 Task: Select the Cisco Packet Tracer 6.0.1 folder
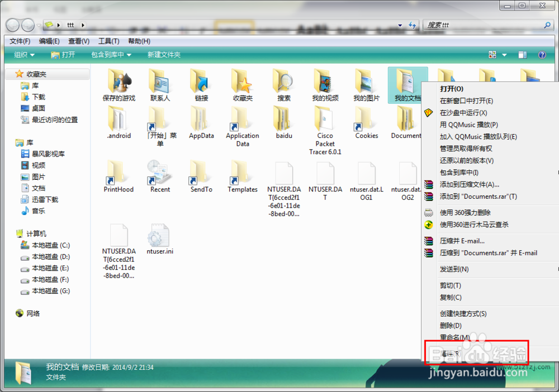(x=325, y=130)
